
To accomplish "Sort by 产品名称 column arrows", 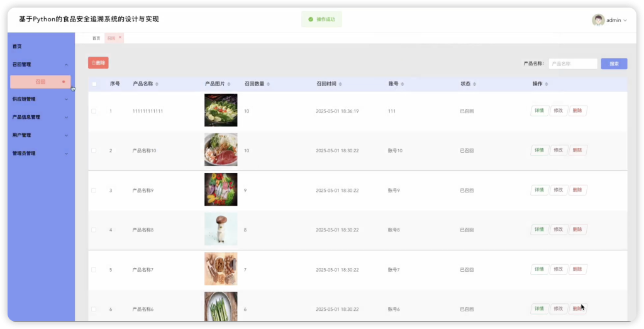I will point(157,84).
